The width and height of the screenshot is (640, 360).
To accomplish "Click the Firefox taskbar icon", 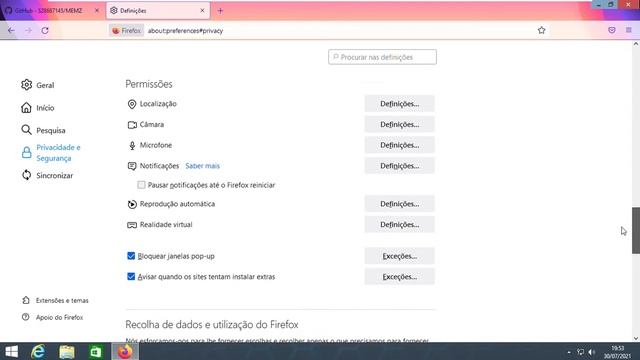I will tap(125, 351).
